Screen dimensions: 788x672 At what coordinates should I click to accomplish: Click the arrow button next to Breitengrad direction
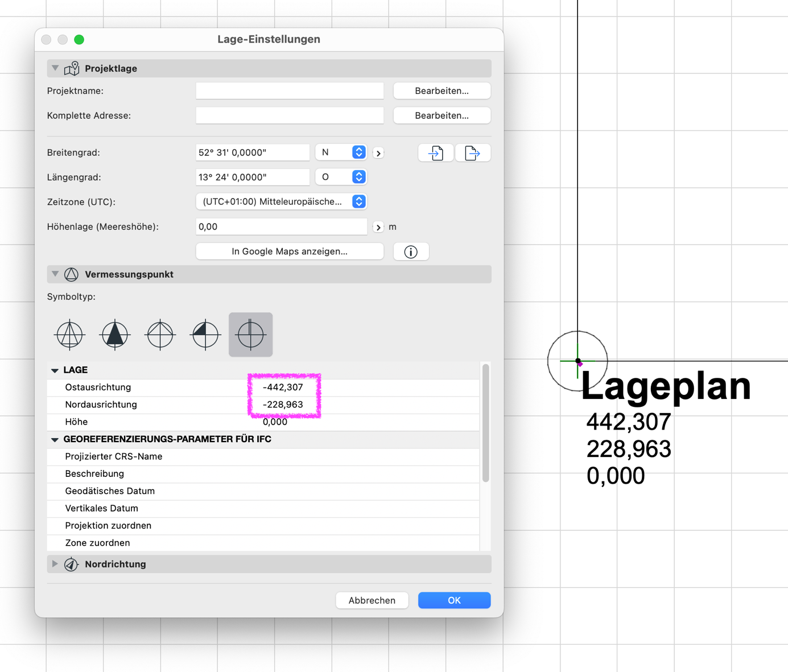(378, 153)
